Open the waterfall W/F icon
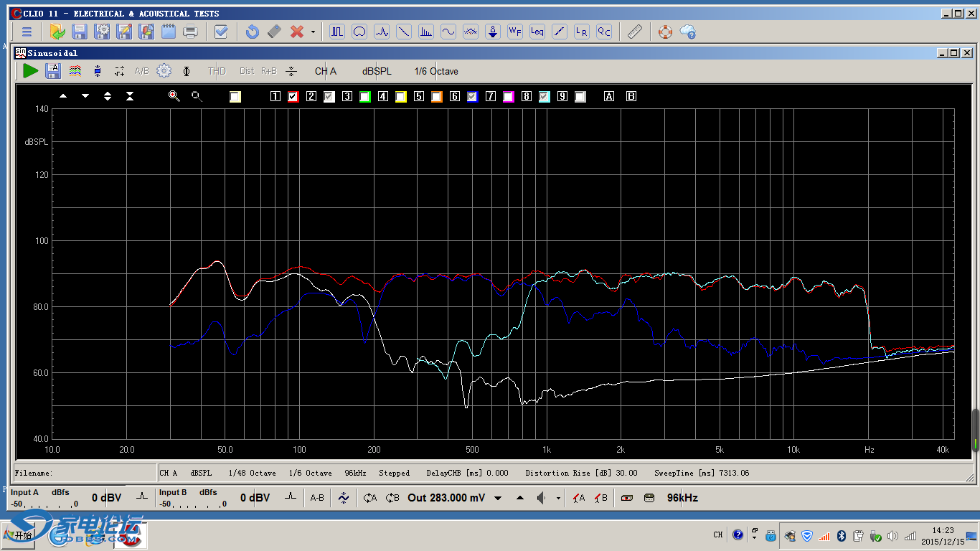This screenshot has width=980, height=551. [x=514, y=32]
